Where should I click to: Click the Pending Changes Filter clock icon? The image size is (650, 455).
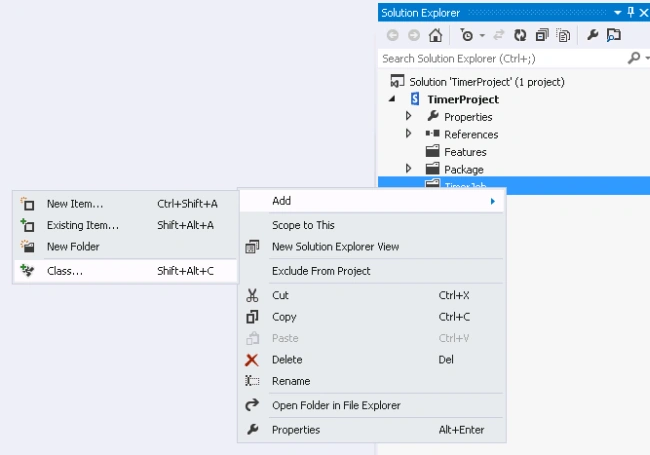(x=466, y=36)
